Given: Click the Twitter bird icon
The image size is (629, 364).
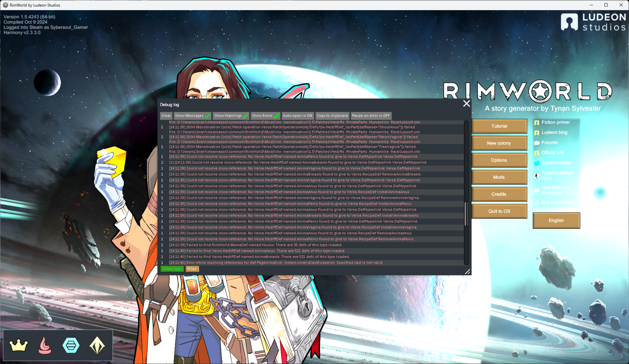Looking at the screenshot, I should click(x=537, y=163).
